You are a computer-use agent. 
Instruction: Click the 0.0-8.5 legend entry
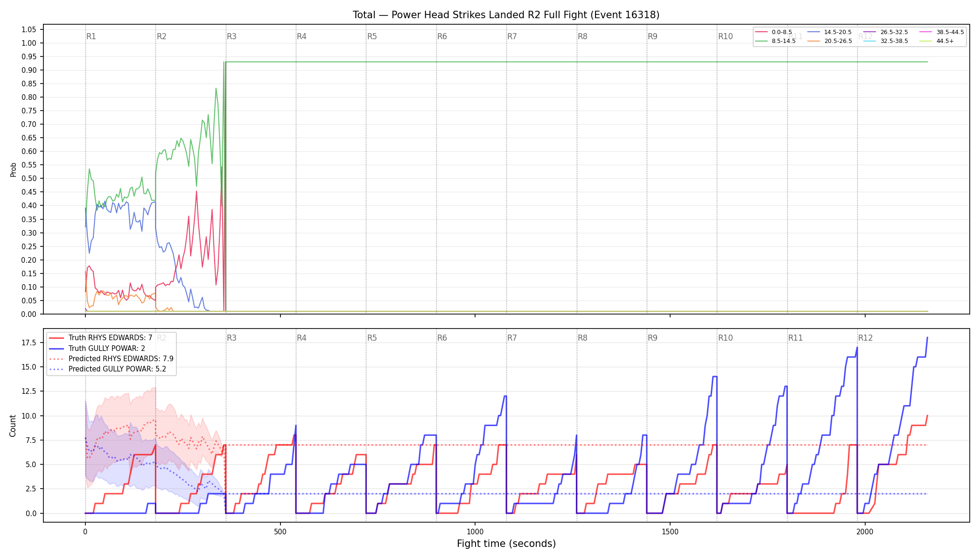[x=774, y=32]
